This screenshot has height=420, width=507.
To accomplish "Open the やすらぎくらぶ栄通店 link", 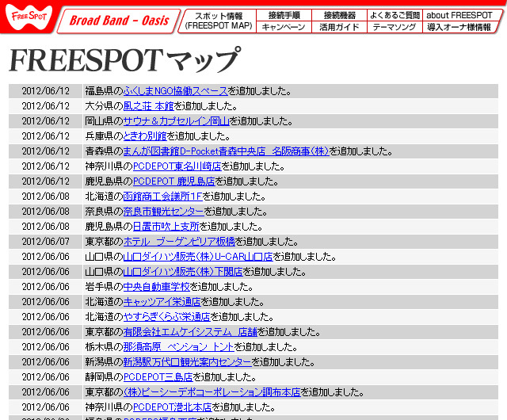I will [167, 316].
